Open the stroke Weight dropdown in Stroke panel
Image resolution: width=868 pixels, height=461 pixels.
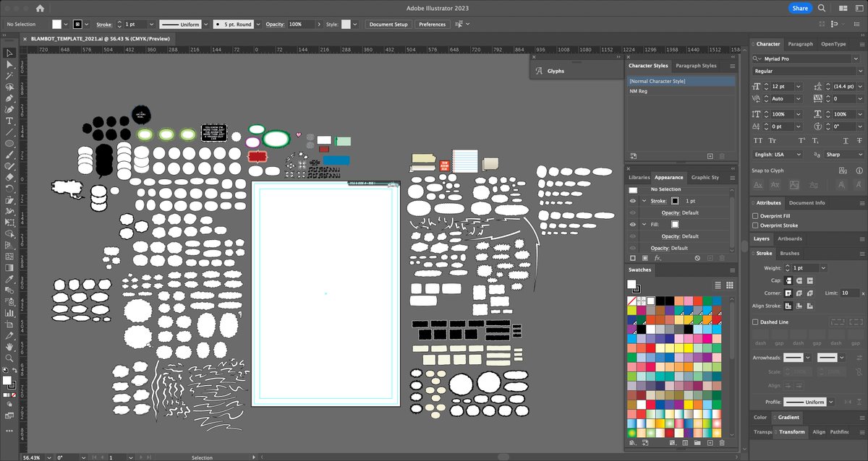pos(823,268)
